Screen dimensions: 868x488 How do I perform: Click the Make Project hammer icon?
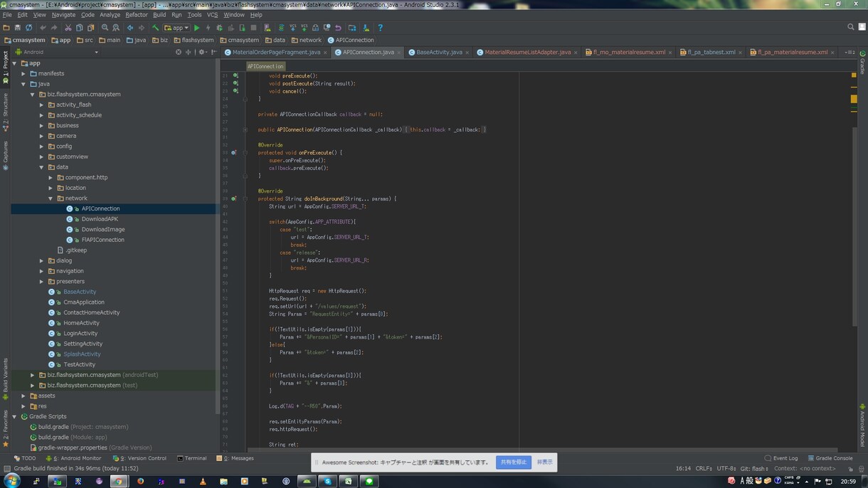[x=155, y=28]
